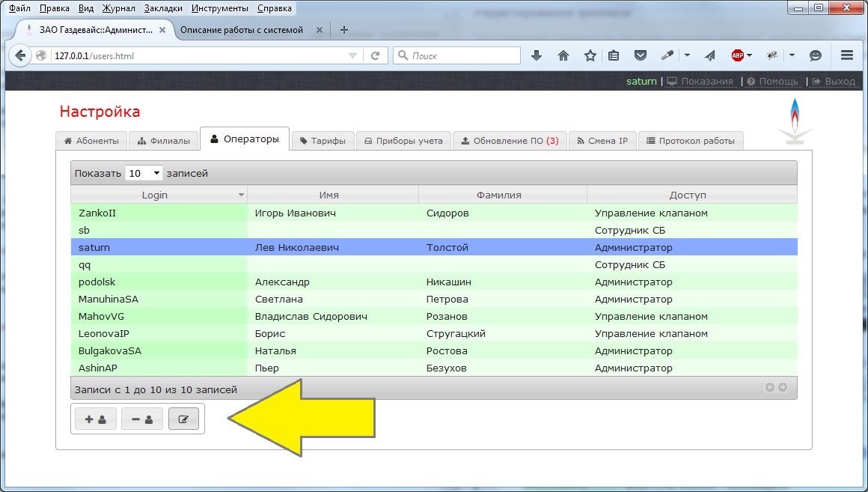The image size is (868, 492).
Task: Reload the page with refresh button
Action: pyautogui.click(x=375, y=55)
